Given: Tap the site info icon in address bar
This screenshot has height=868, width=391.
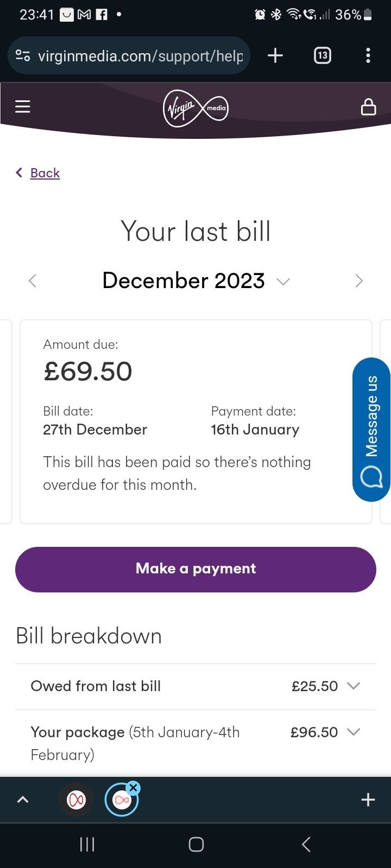Looking at the screenshot, I should point(23,55).
